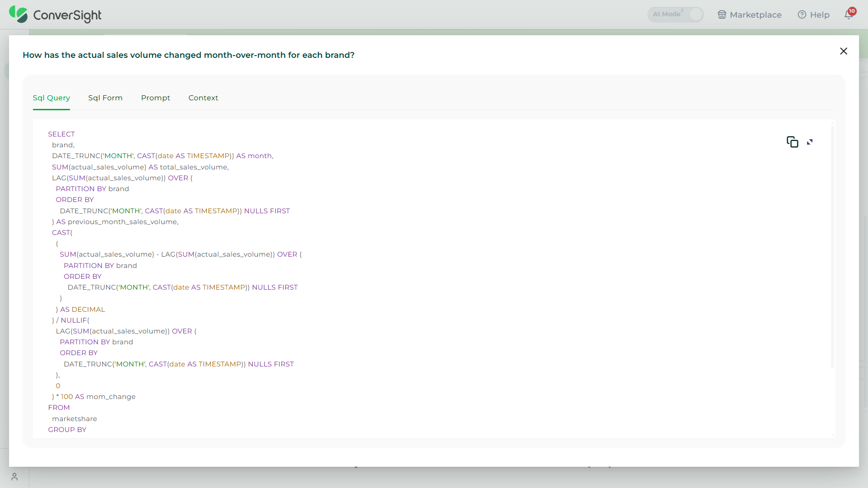The width and height of the screenshot is (868, 488).
Task: Open the Marketplace link
Action: (750, 15)
